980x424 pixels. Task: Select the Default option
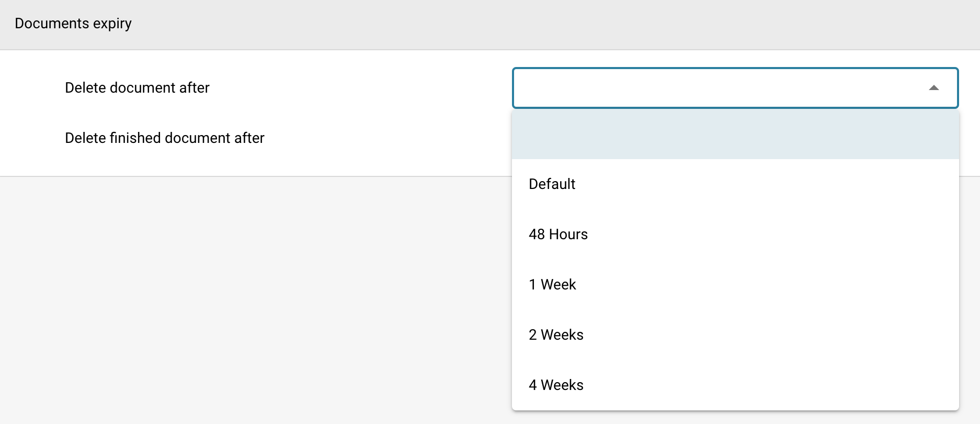tap(552, 184)
